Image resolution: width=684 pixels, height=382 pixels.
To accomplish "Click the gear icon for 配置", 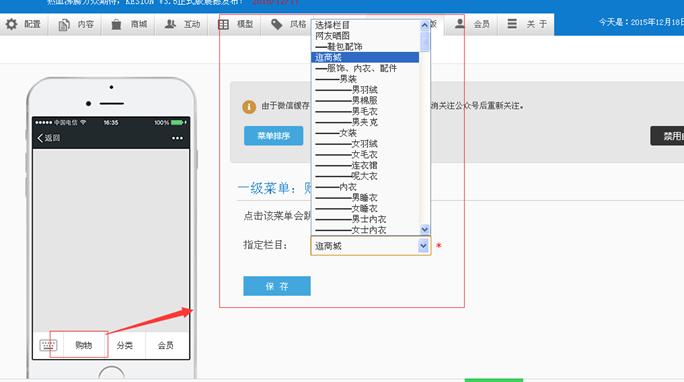I will click(x=12, y=24).
